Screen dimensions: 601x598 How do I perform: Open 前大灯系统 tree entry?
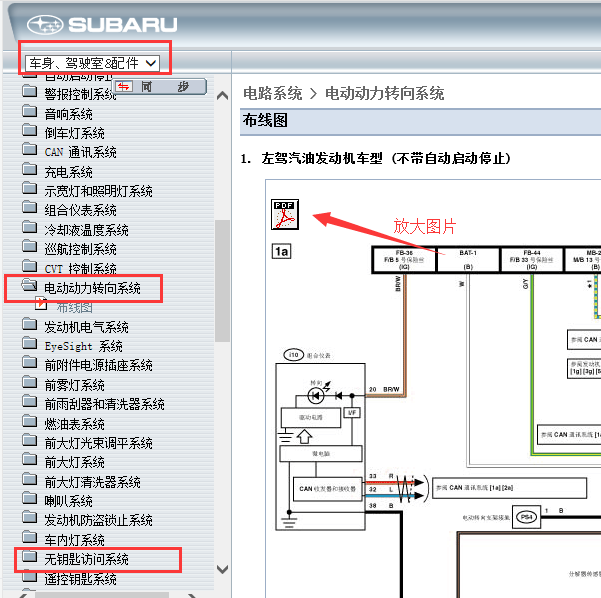[74, 462]
